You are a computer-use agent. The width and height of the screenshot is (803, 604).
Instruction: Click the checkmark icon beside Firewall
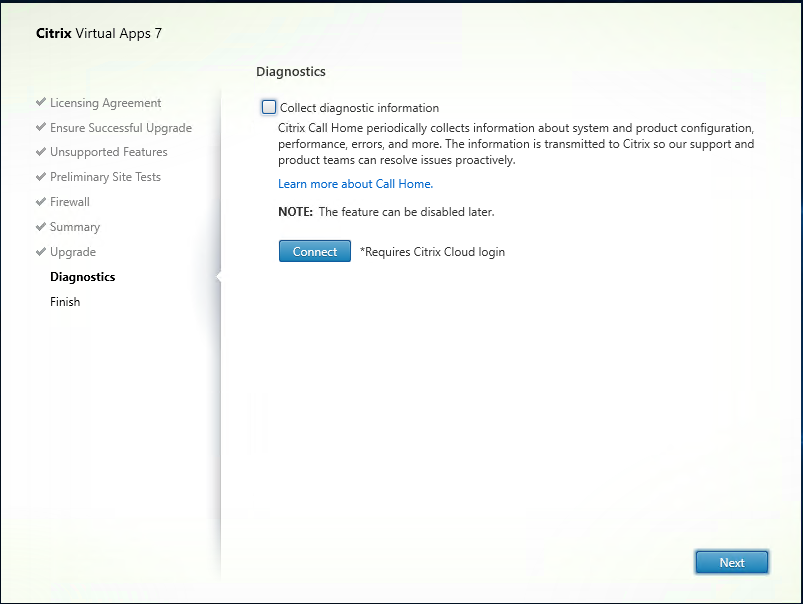(x=41, y=201)
